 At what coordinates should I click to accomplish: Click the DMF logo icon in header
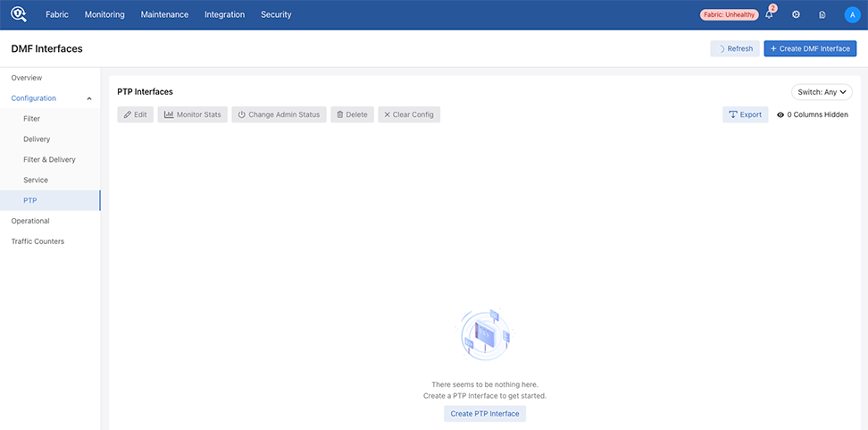coord(19,14)
